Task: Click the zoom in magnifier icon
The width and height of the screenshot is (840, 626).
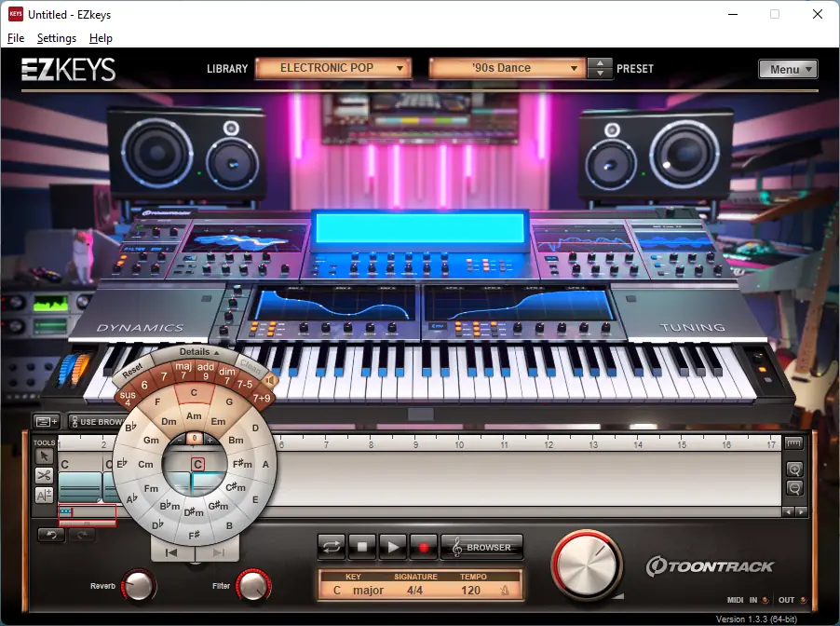Action: tap(794, 469)
